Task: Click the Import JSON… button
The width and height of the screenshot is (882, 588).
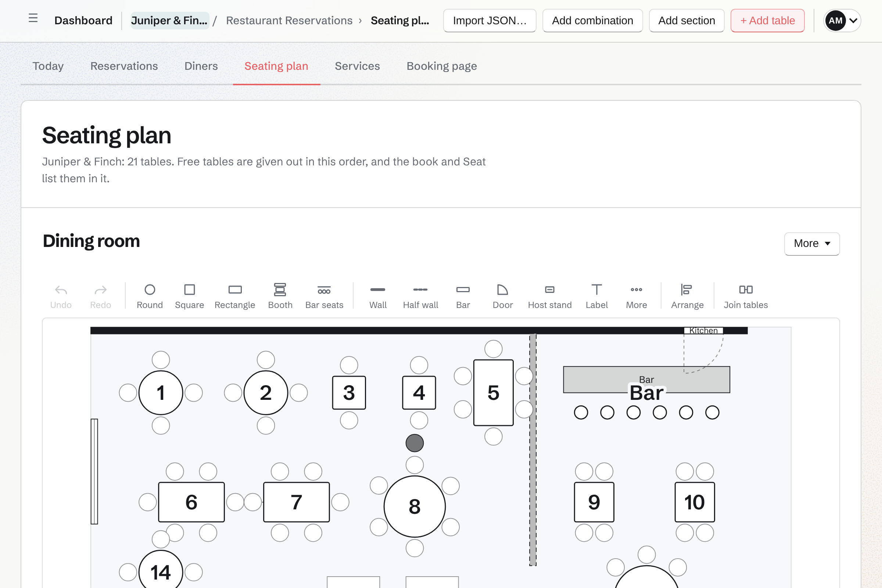Action: point(490,21)
